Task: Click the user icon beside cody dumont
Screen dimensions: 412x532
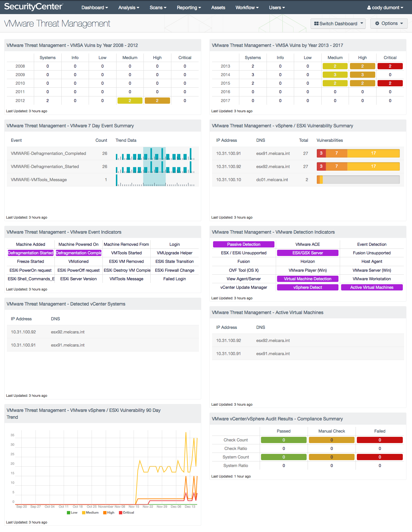Action: pos(369,8)
